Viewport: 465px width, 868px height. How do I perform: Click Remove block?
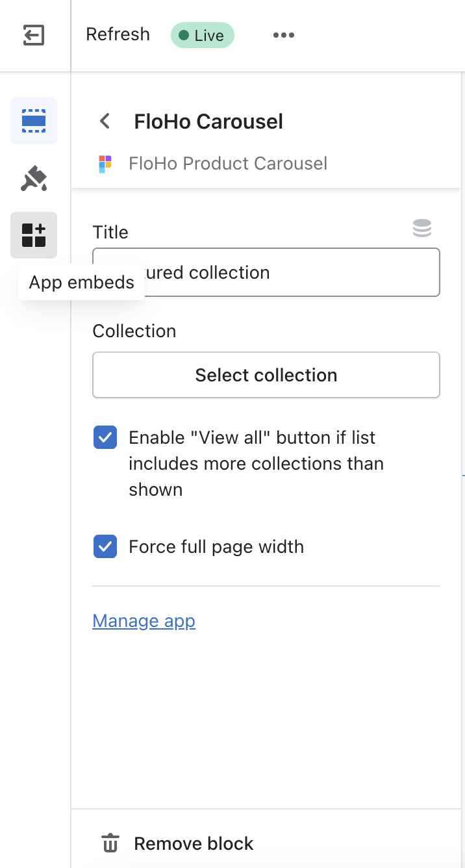(194, 843)
